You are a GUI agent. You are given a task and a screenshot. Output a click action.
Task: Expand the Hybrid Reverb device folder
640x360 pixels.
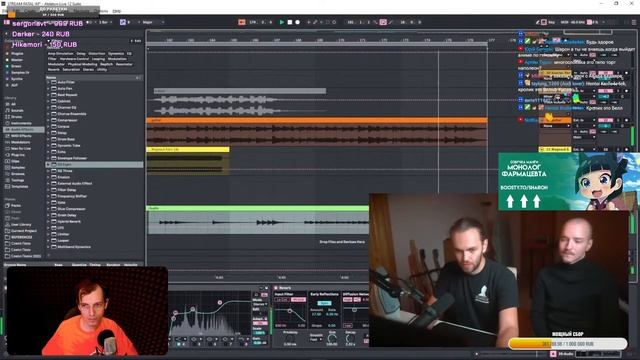[48, 222]
